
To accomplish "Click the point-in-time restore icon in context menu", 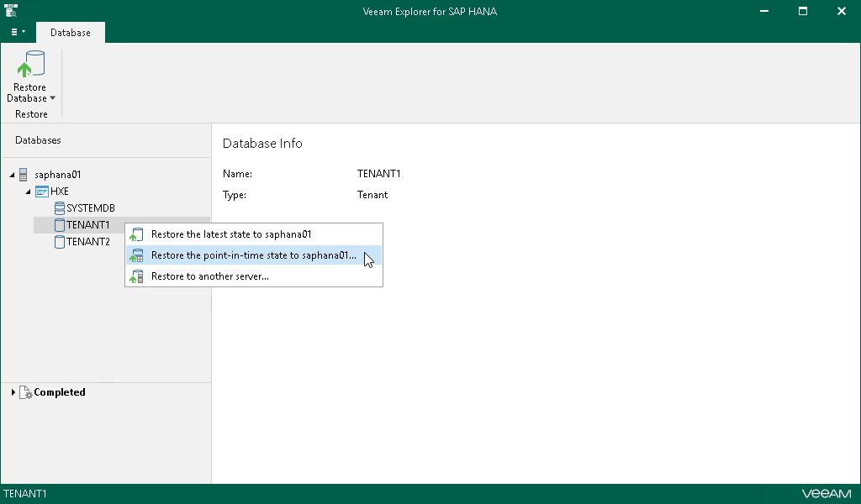I will (x=136, y=255).
